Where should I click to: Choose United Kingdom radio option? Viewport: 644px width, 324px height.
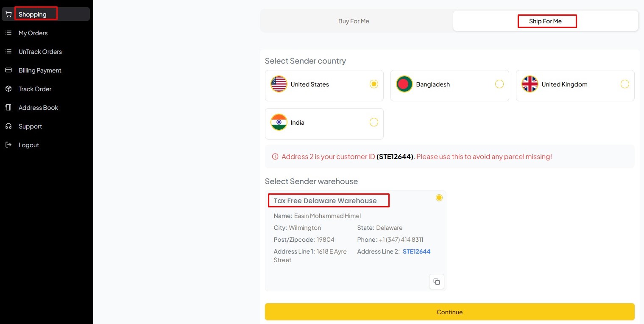click(624, 84)
